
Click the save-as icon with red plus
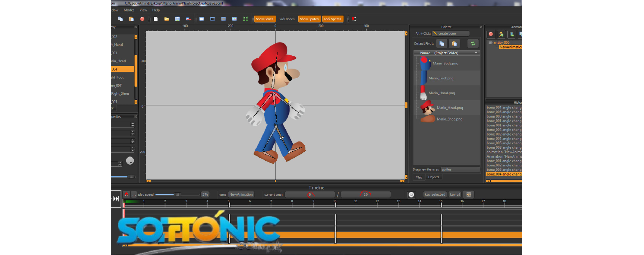(x=188, y=19)
